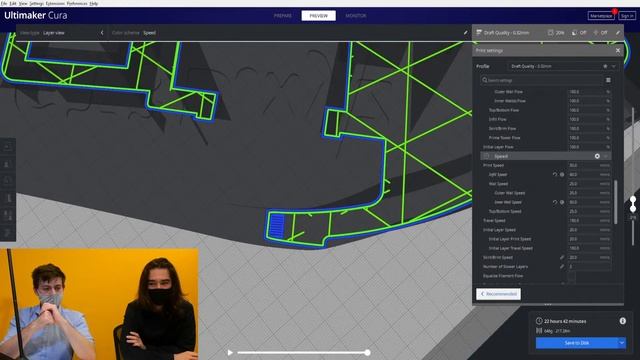The height and width of the screenshot is (360, 640).
Task: Click the simulation path slider handle
Action: point(367,352)
